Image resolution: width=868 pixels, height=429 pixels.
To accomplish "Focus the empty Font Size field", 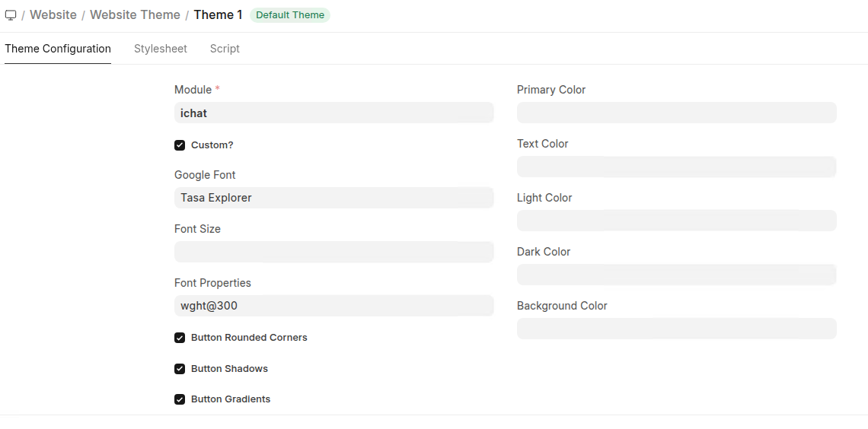I will click(x=333, y=252).
